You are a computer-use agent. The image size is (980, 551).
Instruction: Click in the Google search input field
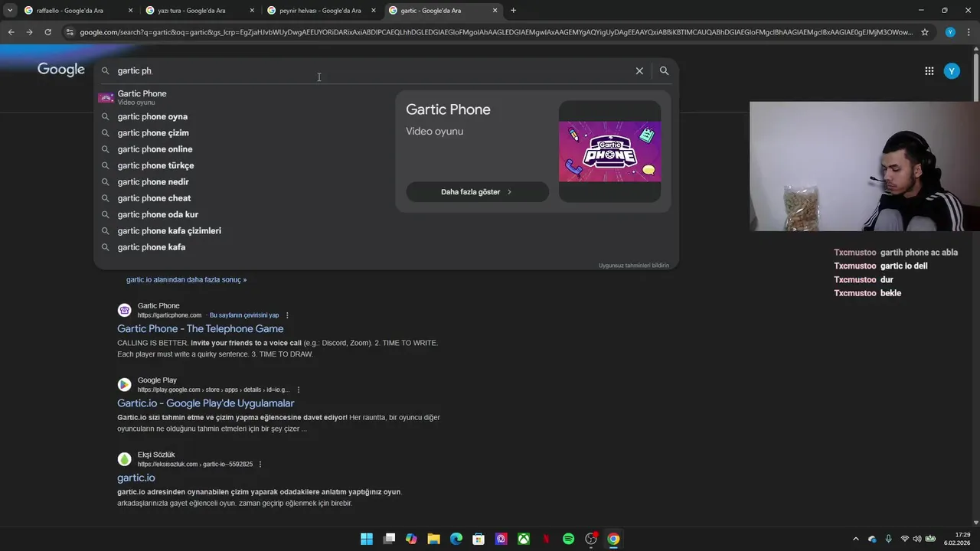371,70
